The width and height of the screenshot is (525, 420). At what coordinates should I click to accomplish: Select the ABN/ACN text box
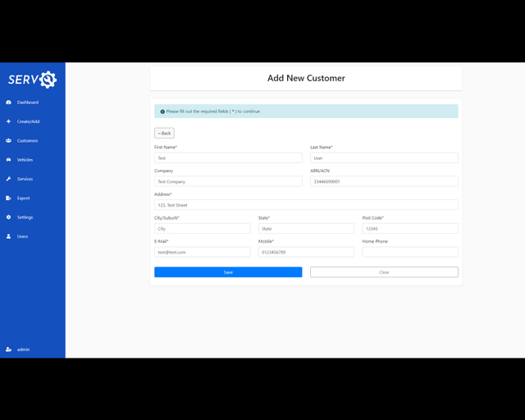pos(384,181)
